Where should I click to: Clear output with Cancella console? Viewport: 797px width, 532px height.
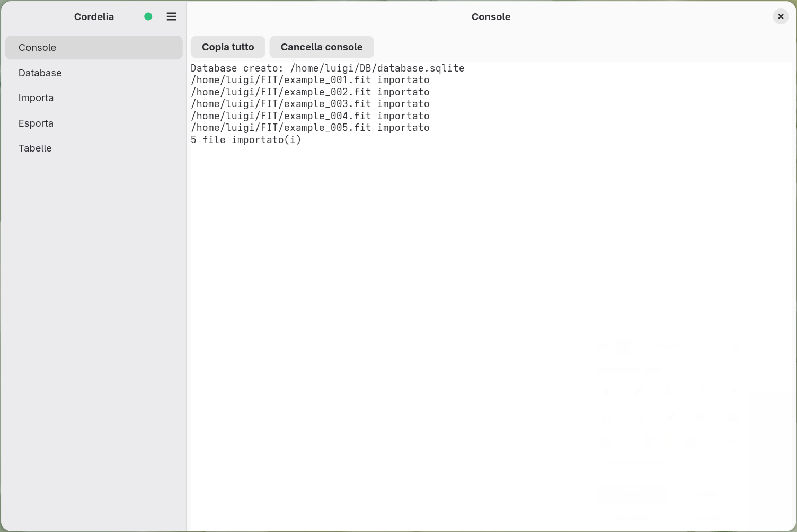322,47
